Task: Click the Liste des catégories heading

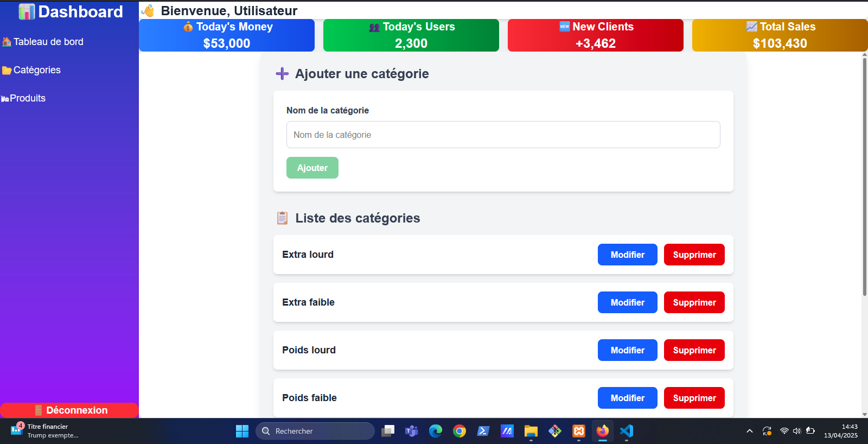Action: pyautogui.click(x=358, y=218)
